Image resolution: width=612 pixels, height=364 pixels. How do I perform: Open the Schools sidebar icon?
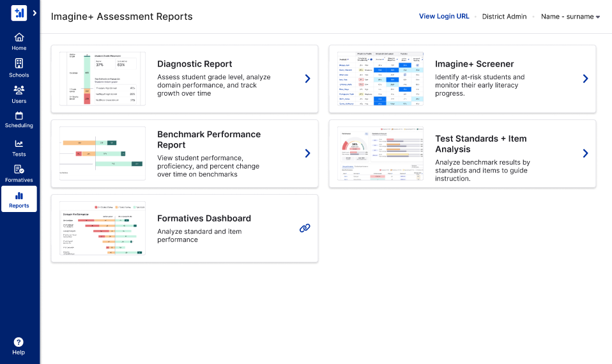point(19,63)
